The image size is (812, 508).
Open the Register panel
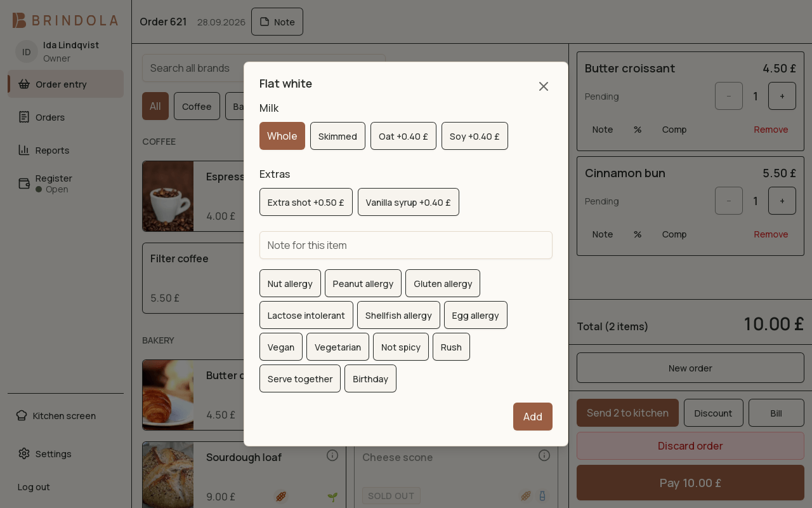click(x=66, y=184)
